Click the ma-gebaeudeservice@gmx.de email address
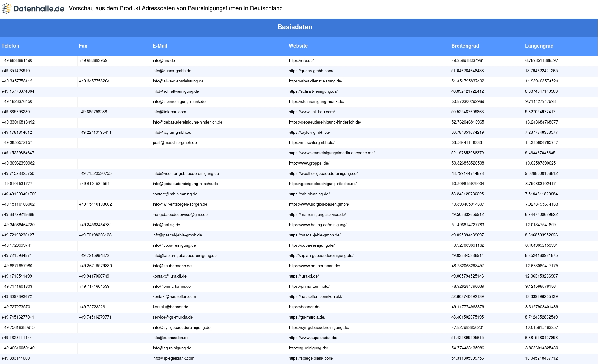Viewport: 598px width, 364px height. point(180,215)
